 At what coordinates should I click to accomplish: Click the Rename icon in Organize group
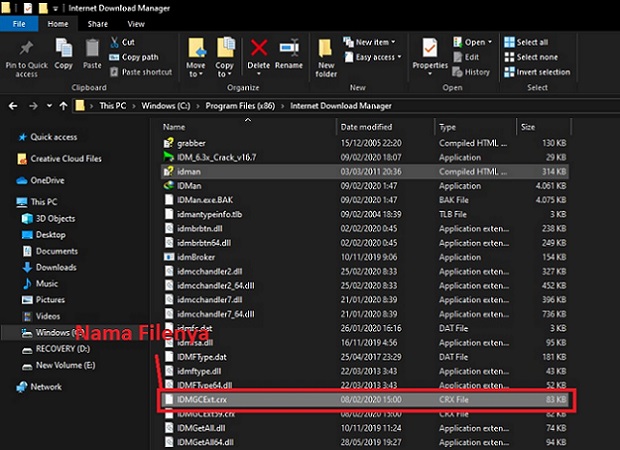[x=289, y=52]
